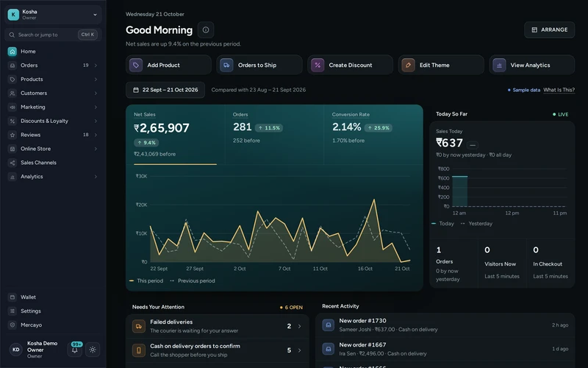The height and width of the screenshot is (368, 588).
Task: Click the Edit Theme quick action
Action: pyautogui.click(x=440, y=65)
